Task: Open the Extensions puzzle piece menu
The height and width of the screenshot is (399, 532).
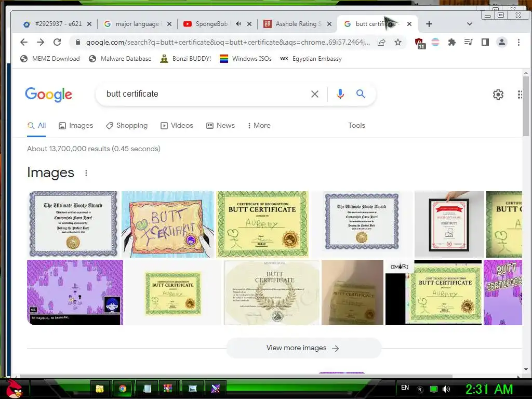Action: [x=452, y=42]
